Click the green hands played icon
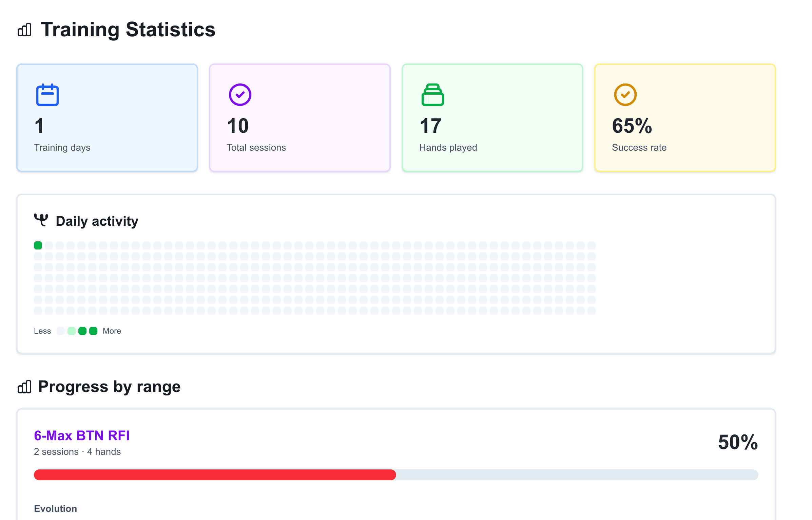 pos(432,95)
